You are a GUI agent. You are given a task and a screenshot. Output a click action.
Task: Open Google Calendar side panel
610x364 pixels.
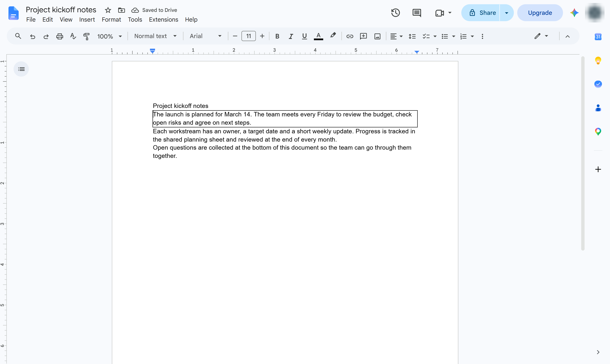tap(598, 37)
